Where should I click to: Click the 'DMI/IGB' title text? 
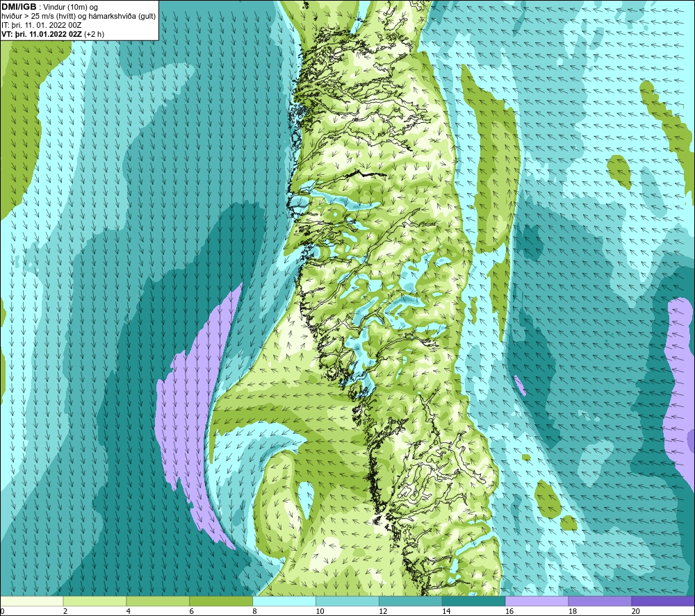(x=19, y=7)
